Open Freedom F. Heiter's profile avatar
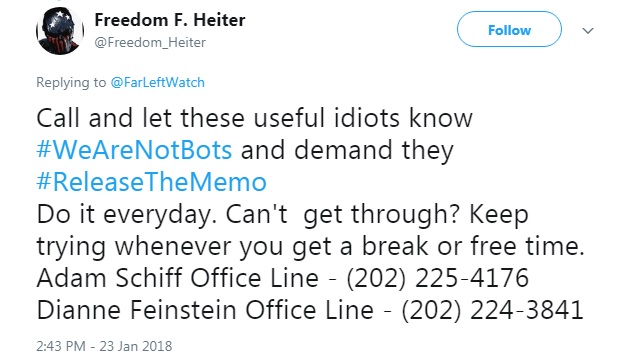Image resolution: width=632 pixels, height=361 pixels. pos(60,31)
